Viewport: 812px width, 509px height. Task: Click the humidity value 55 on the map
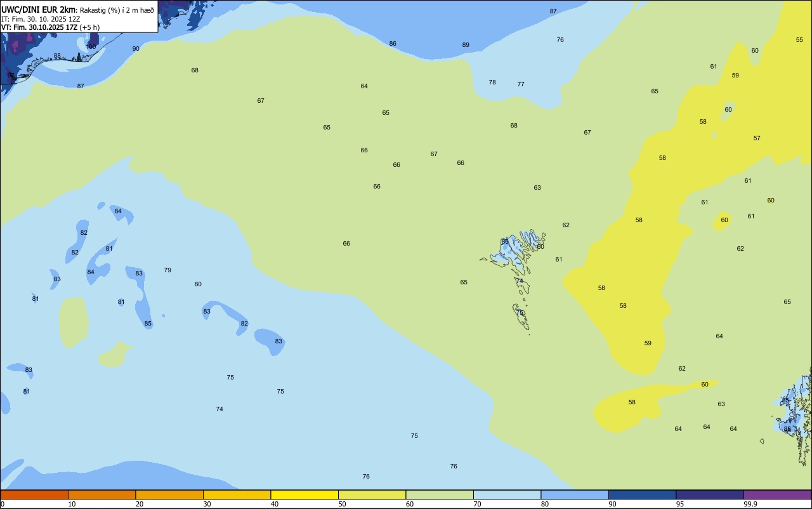(799, 39)
